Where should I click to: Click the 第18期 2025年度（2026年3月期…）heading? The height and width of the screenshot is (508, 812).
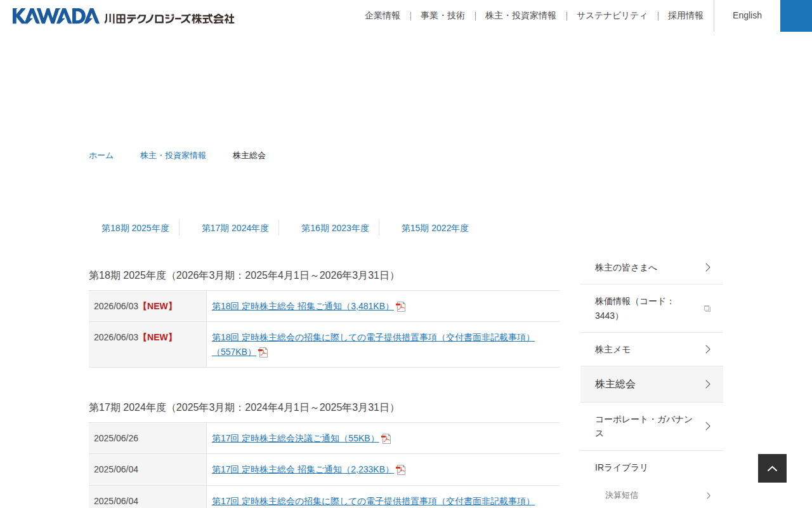point(244,276)
